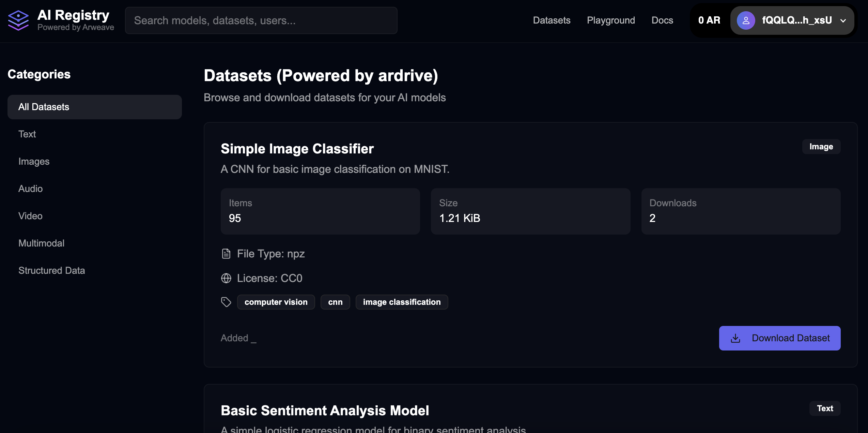Select the All Datasets category
The width and height of the screenshot is (868, 433).
click(x=94, y=107)
